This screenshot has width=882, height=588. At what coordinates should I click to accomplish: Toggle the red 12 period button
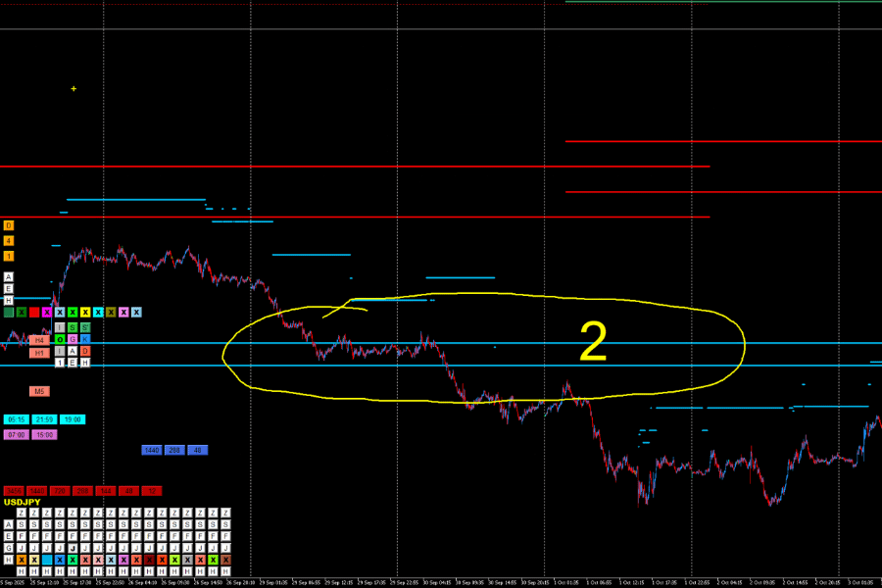151,490
